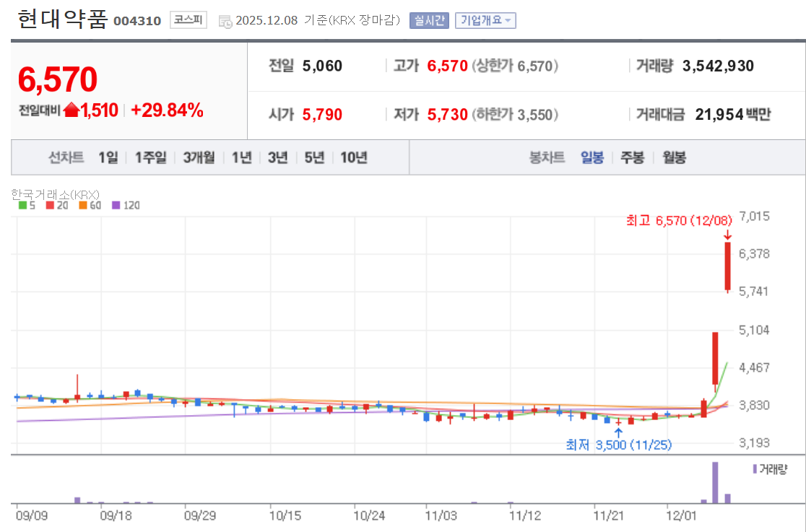
Task: Click the 현대약품 stock name title
Action: pyautogui.click(x=62, y=19)
